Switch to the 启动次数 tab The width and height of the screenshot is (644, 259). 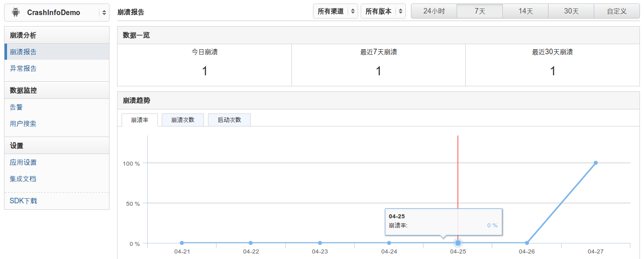coord(229,120)
